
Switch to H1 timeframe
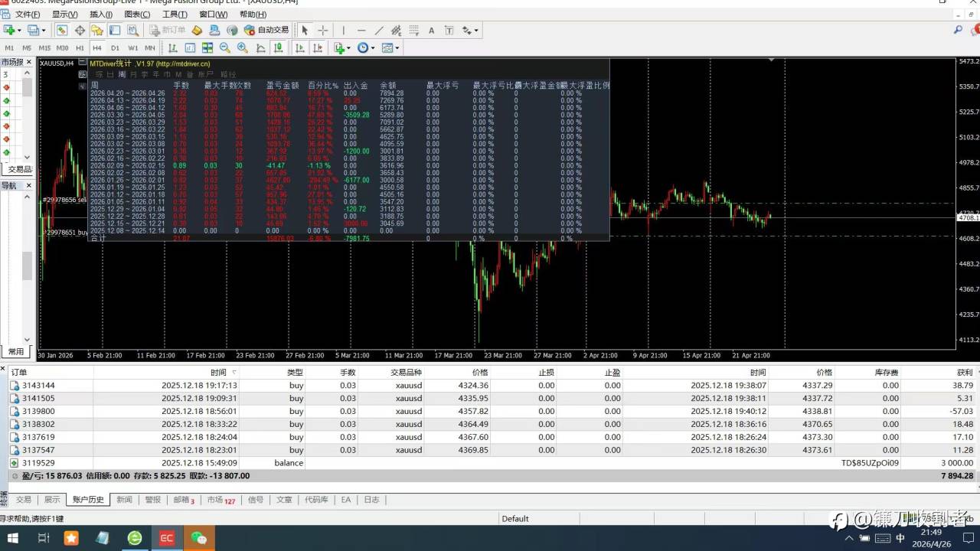point(80,47)
